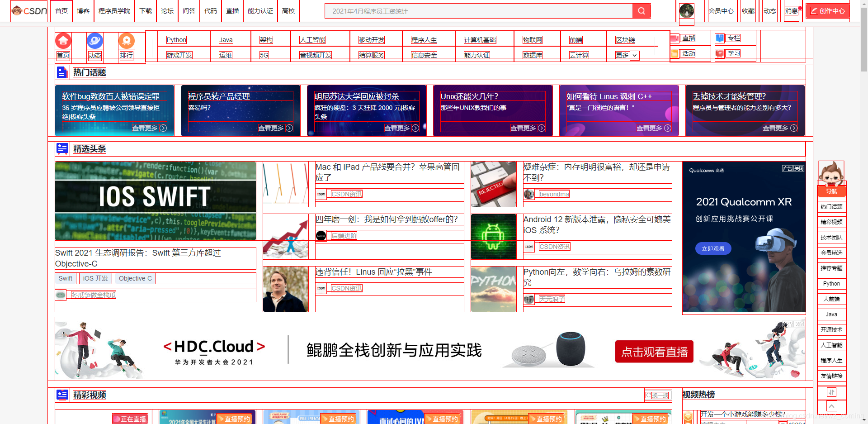This screenshot has height=424, width=868.
Task: Open 会员中心 link in header
Action: 721,11
